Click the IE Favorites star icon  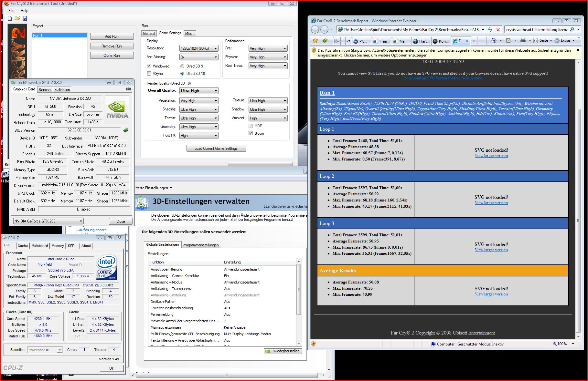pos(315,41)
